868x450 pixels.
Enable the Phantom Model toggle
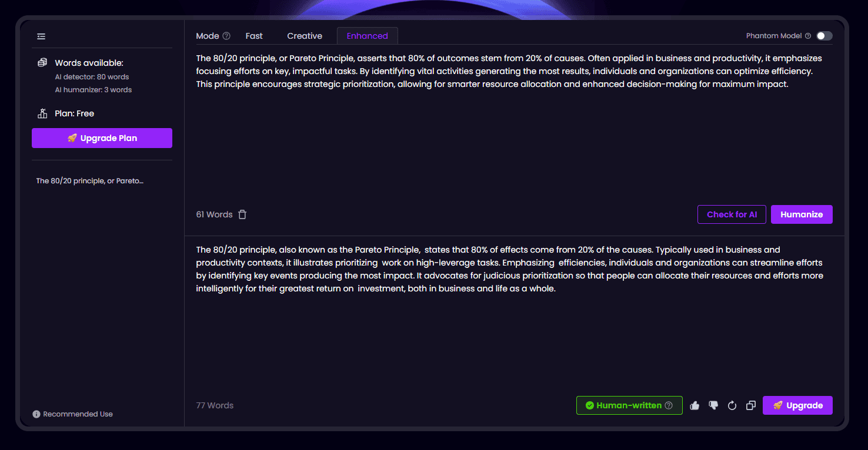tap(824, 36)
